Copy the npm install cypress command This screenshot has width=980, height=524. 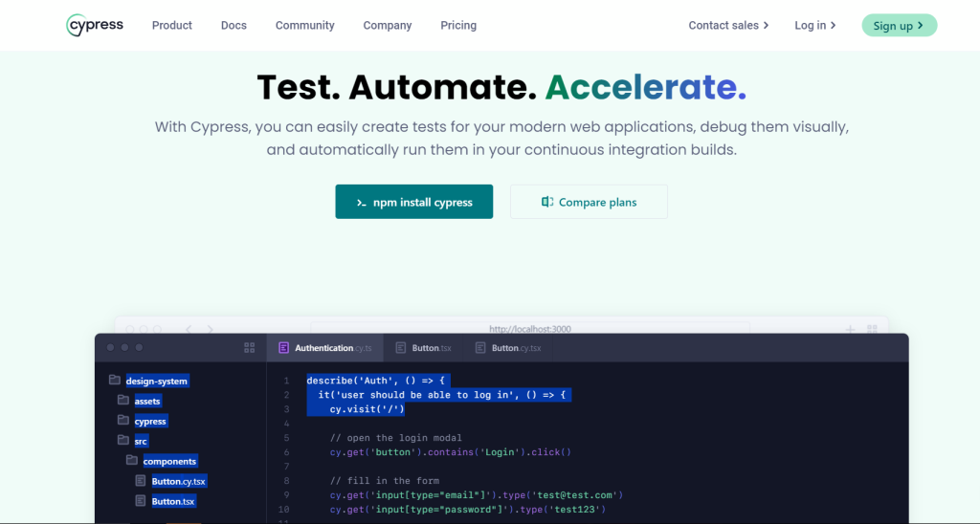point(413,202)
